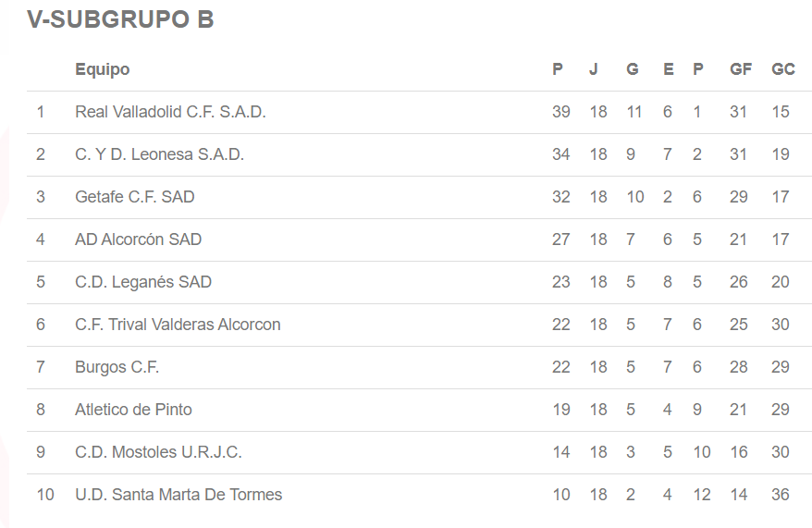Click the V-SUBGRUPO B heading

tap(120, 19)
